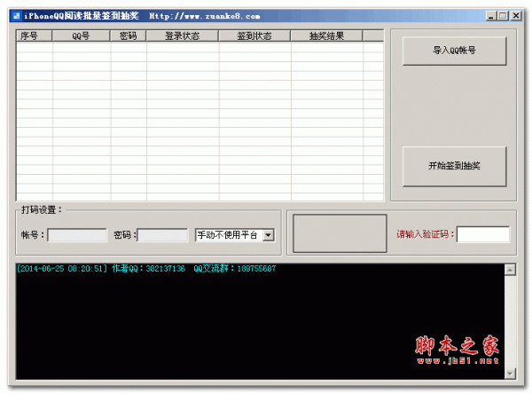Click the QQ号 column header

point(81,35)
